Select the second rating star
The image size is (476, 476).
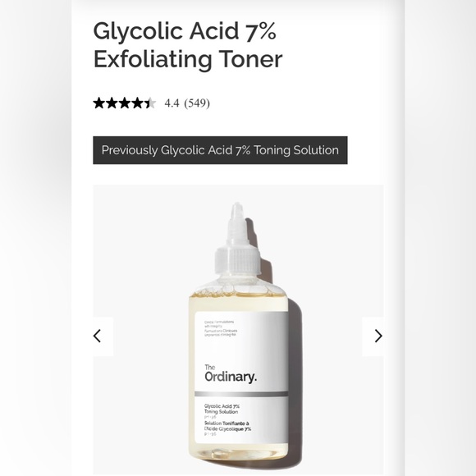coord(112,103)
